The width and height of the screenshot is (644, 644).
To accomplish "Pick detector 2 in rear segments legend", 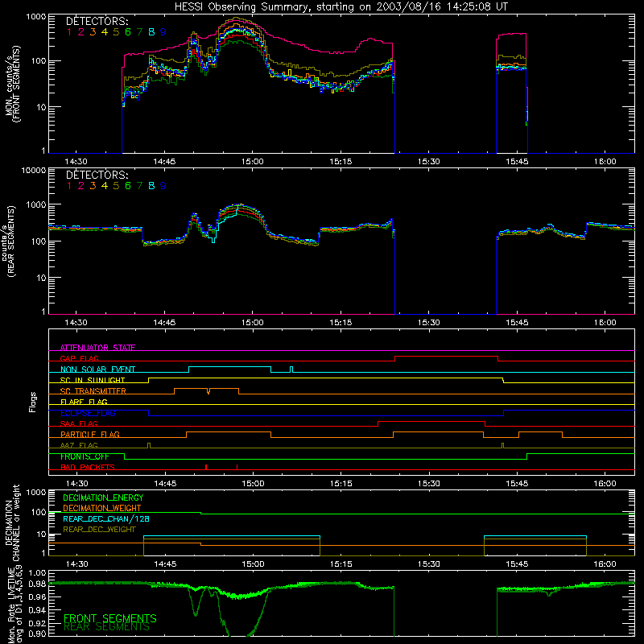I will 81,186.
